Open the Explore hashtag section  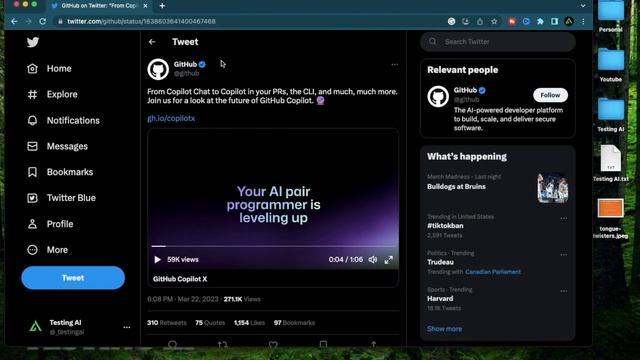tap(52, 94)
